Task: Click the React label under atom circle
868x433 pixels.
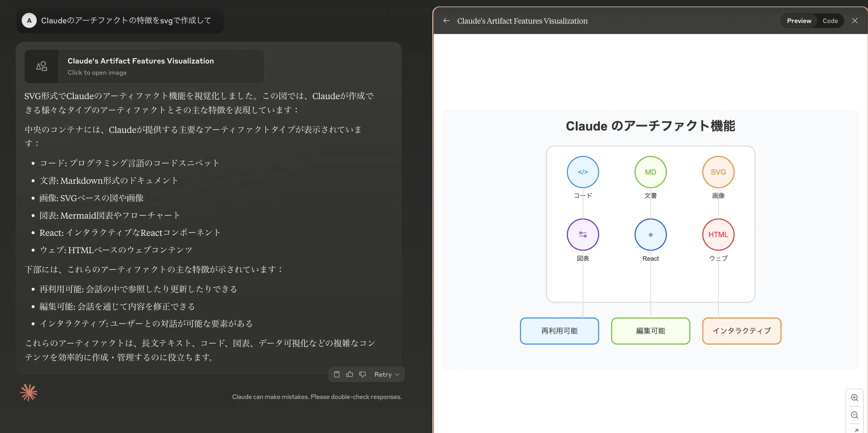Action: coord(650,259)
